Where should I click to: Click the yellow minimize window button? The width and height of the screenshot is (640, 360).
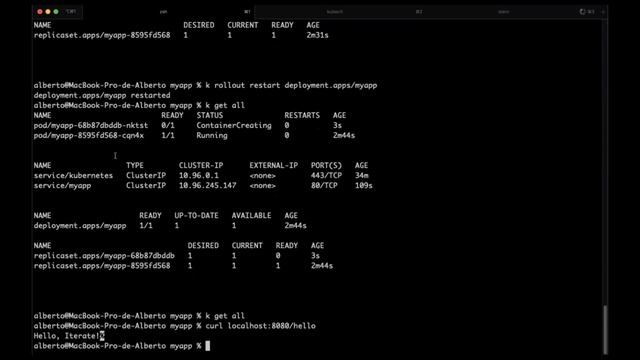(x=48, y=12)
